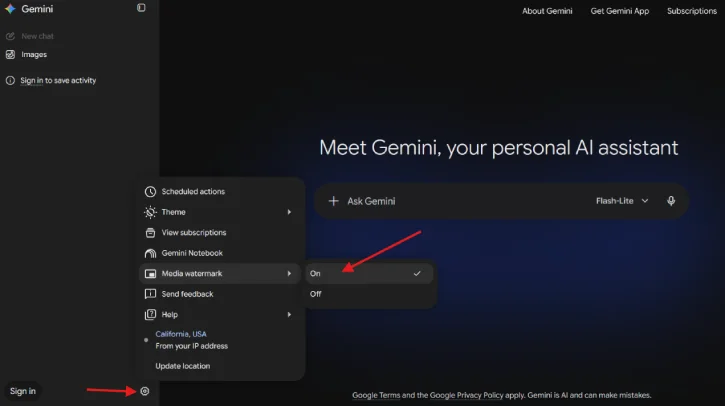725x406 pixels.
Task: Start voice input with the microphone icon
Action: [671, 201]
